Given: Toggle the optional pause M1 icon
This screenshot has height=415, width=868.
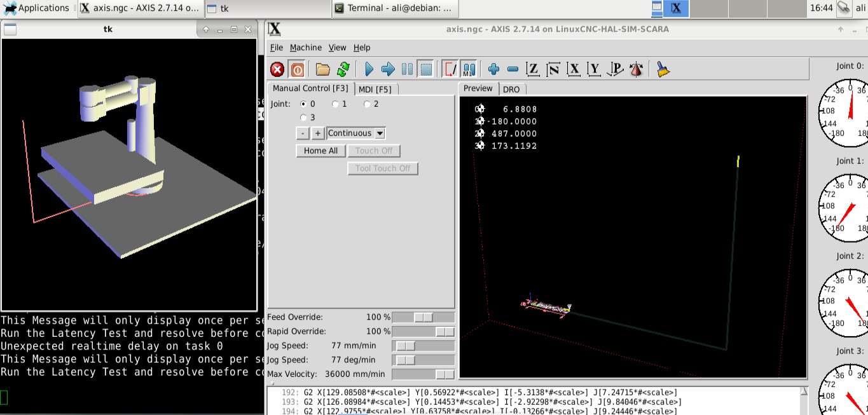Looking at the screenshot, I should coord(469,69).
